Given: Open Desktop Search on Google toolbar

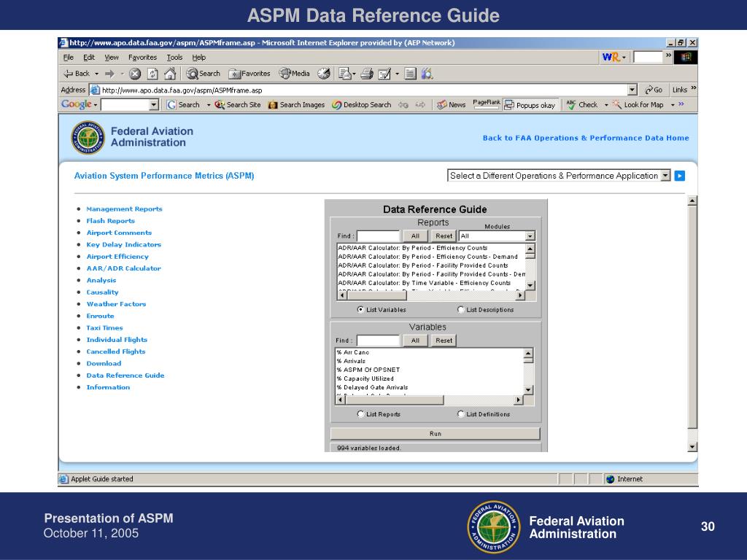Looking at the screenshot, I should (361, 105).
